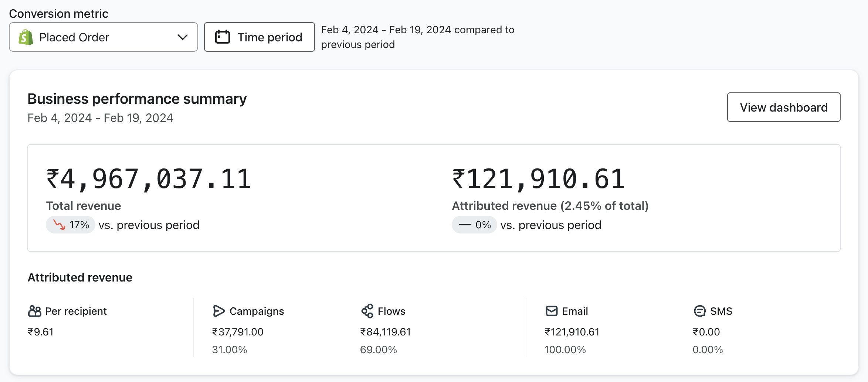The image size is (868, 382).
Task: Click the dropdown chevron next to Placed Order
Action: (x=183, y=37)
